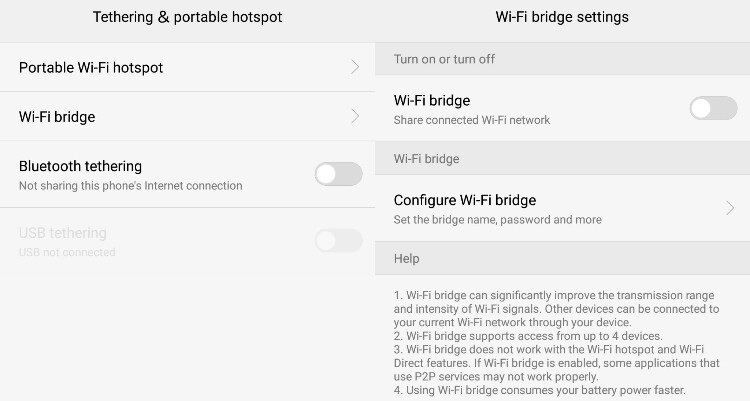This screenshot has height=401, width=750.
Task: Enable the Bluetooth tethering switch
Action: tap(338, 174)
